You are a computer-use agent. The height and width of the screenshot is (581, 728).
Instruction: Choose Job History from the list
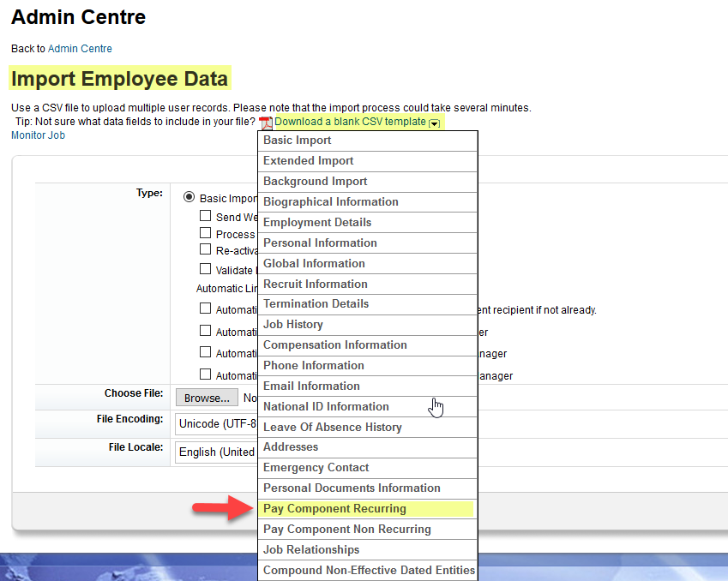click(368, 325)
